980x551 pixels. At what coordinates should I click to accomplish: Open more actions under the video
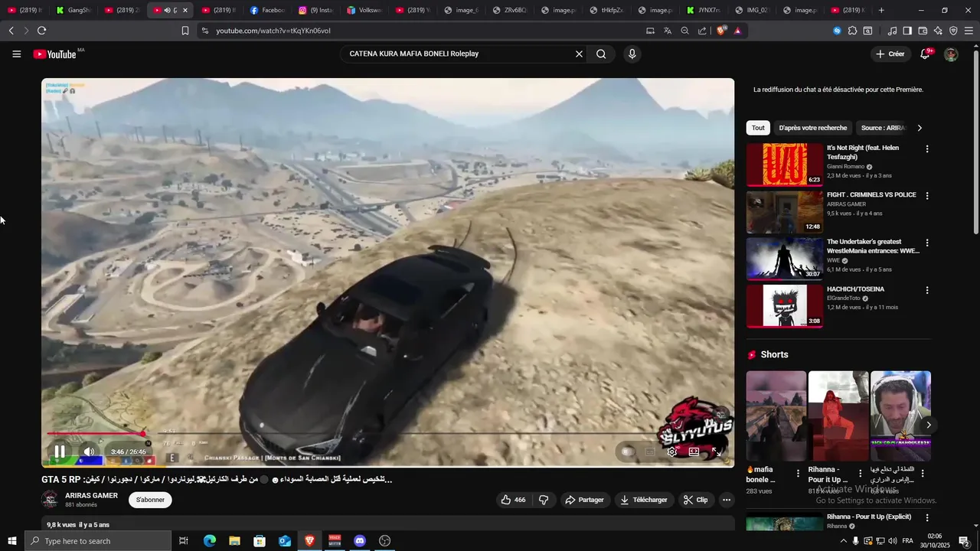coord(727,500)
